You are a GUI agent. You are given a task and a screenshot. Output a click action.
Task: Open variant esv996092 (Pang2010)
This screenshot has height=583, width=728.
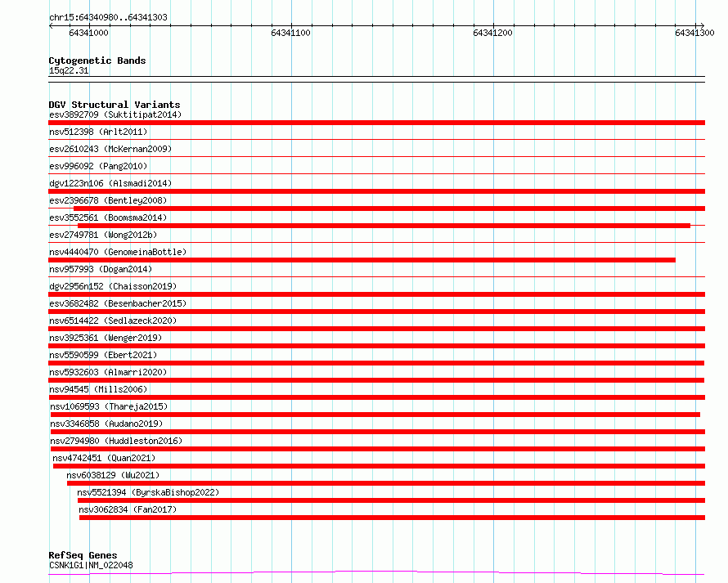coord(98,166)
